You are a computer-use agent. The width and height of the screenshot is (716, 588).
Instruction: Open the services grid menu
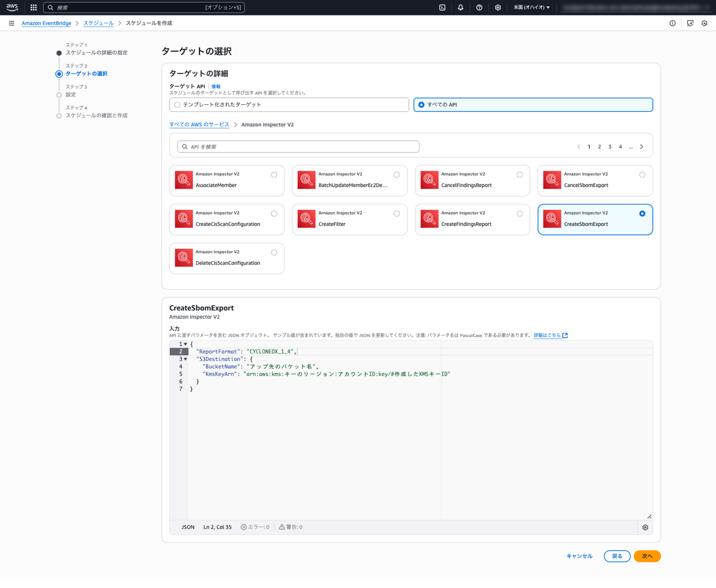[x=33, y=7]
